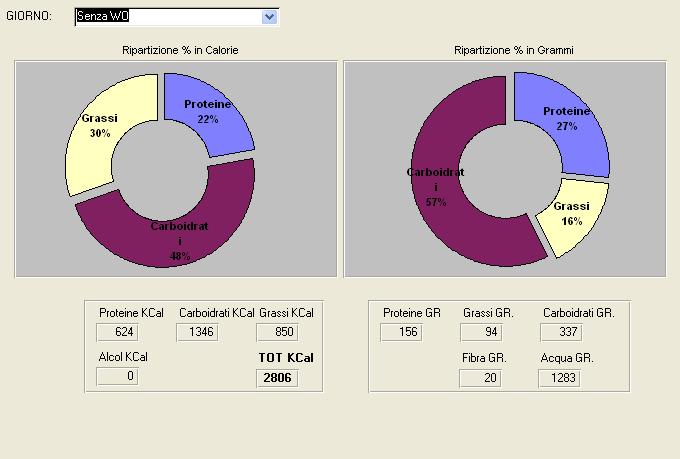Select the Fibra GR field showing 20
This screenshot has width=680, height=459.
point(480,378)
